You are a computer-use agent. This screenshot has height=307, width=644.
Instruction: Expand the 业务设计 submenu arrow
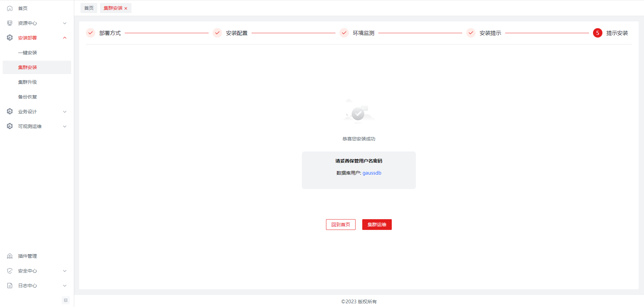[x=65, y=112]
